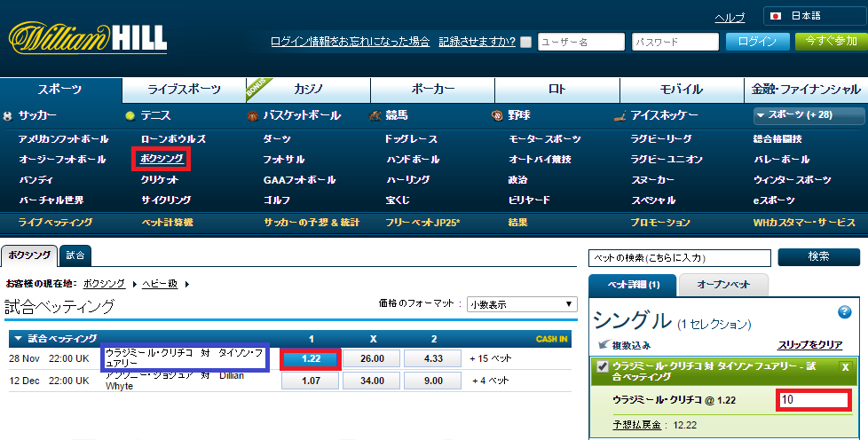Select draw odds 26.00
The height and width of the screenshot is (440, 868).
(372, 358)
